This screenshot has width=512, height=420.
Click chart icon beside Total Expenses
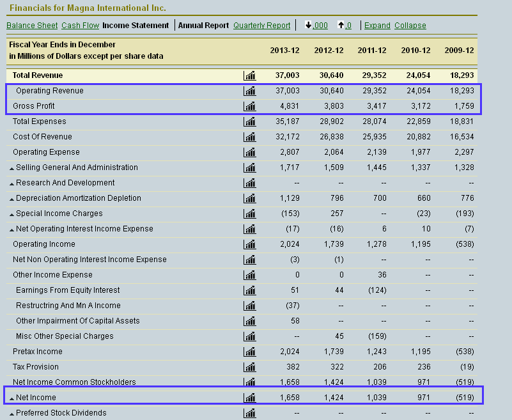(250, 121)
